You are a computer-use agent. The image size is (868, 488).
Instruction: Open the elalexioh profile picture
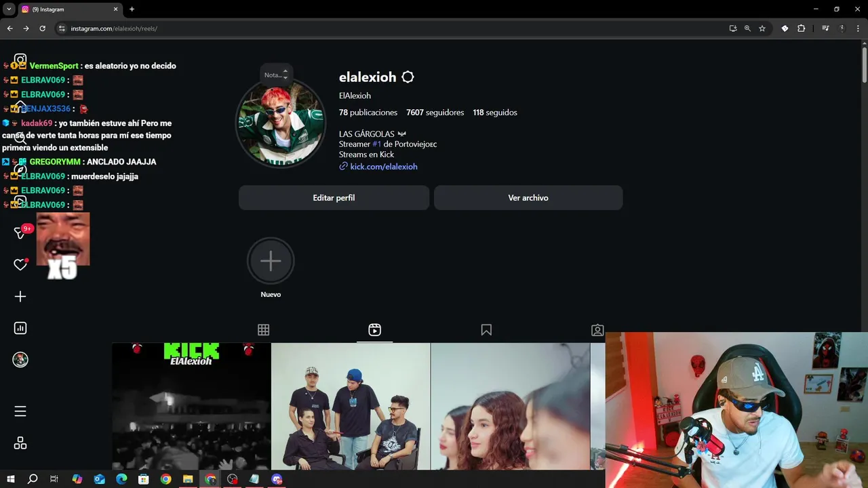(281, 123)
